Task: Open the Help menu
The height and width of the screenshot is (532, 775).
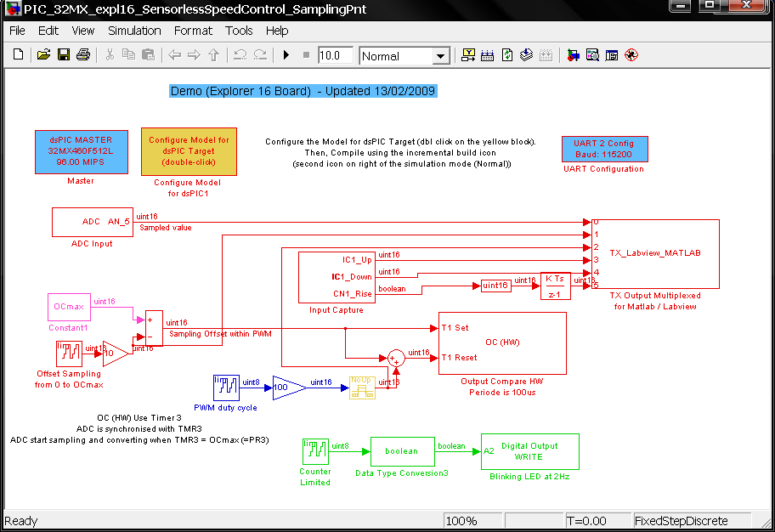Action: 277,31
